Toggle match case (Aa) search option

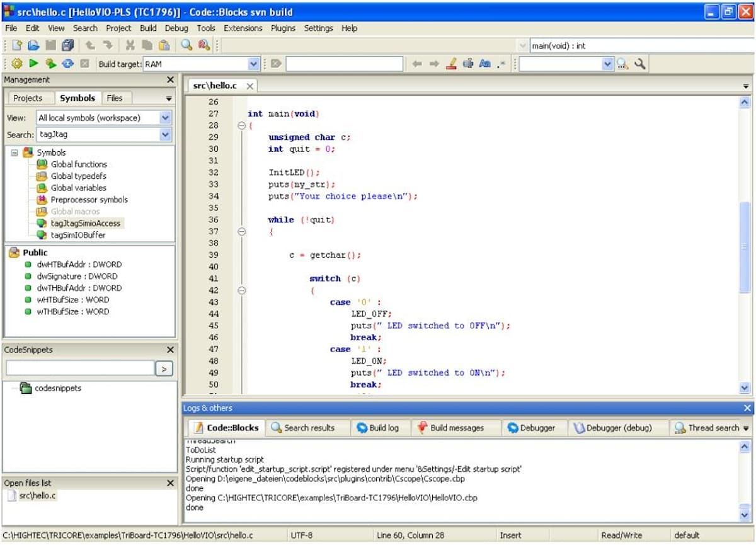tap(484, 64)
